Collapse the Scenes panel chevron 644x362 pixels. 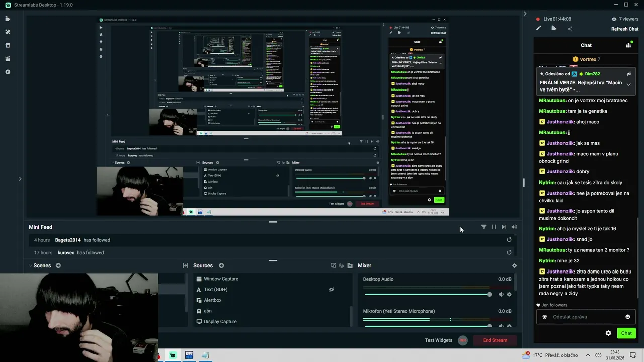click(30, 265)
